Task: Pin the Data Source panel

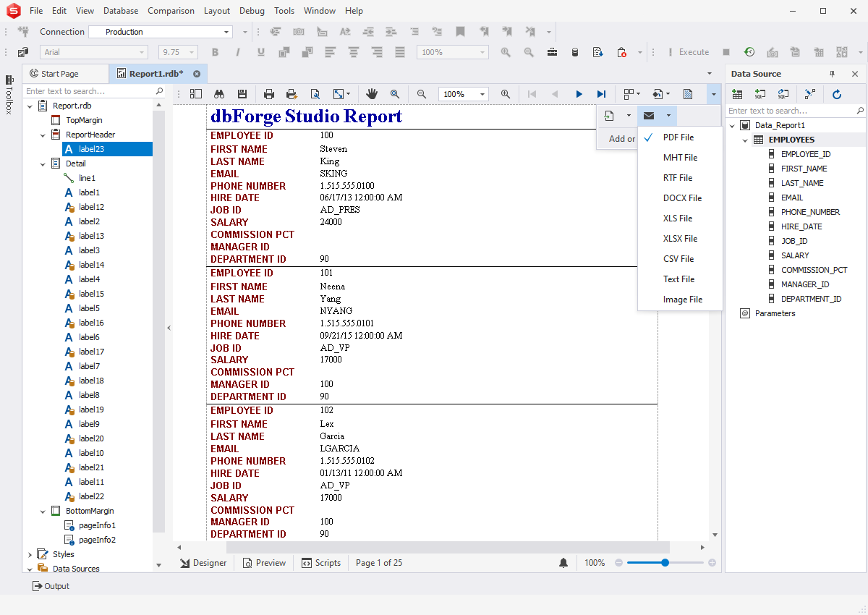Action: 832,74
